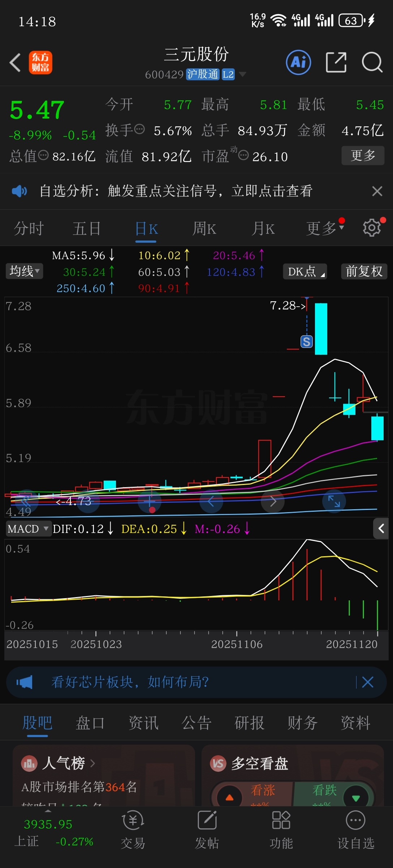Screen dimensions: 393x868
Task: Tap the 换手 info bubble icon
Action: [x=139, y=128]
